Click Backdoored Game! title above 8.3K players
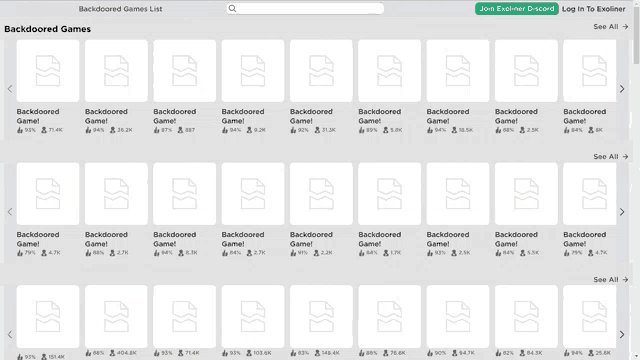This screenshot has width=640, height=360. pyautogui.click(x=175, y=239)
